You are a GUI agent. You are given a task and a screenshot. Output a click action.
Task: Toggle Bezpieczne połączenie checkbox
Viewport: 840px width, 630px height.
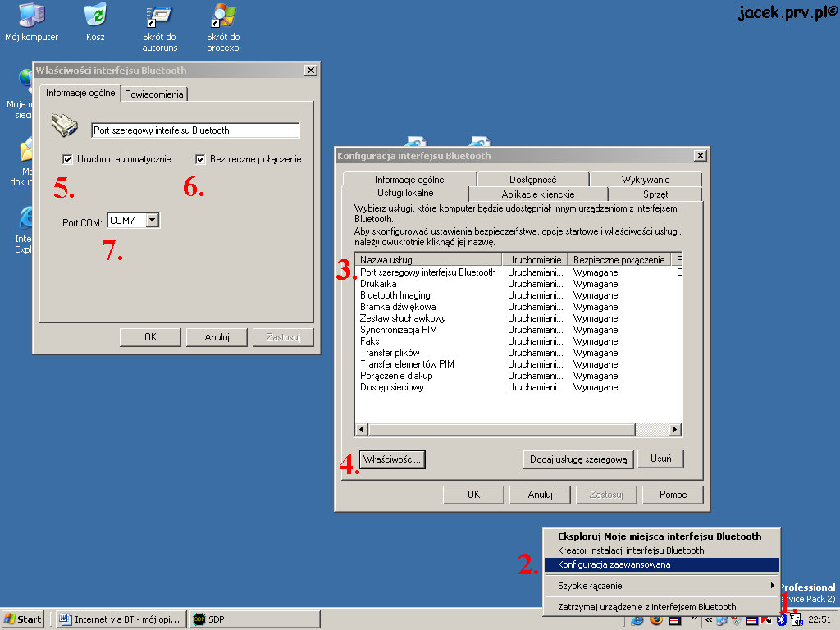200,159
